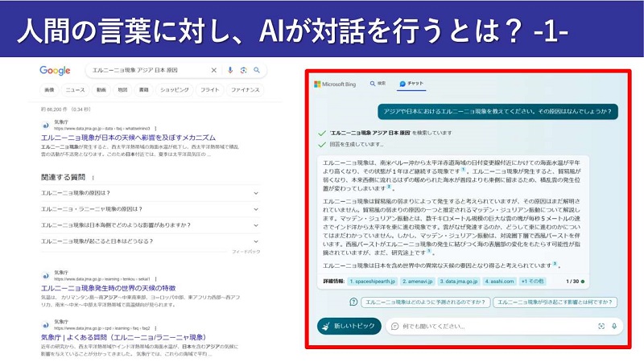Click the 新しいトピック button
Screen dimensions: 644x362
tap(349, 327)
